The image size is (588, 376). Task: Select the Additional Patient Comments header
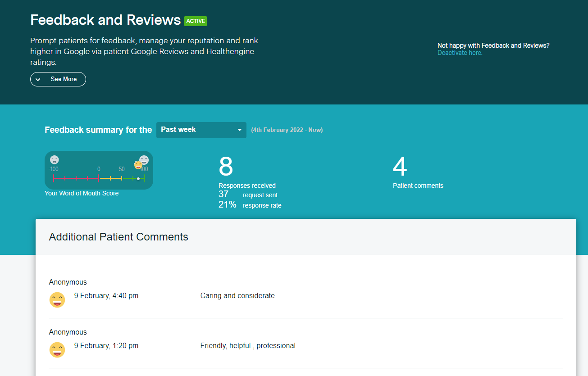119,237
